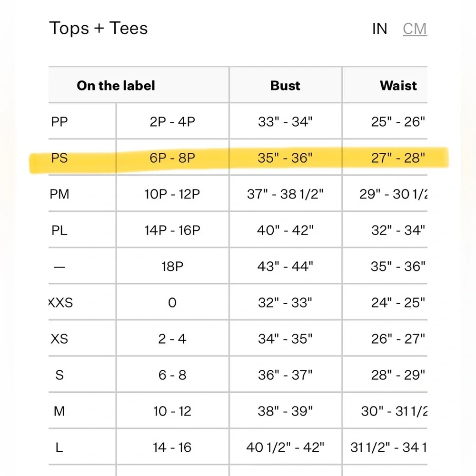Click the Bust column header
476x476 pixels.
285,86
